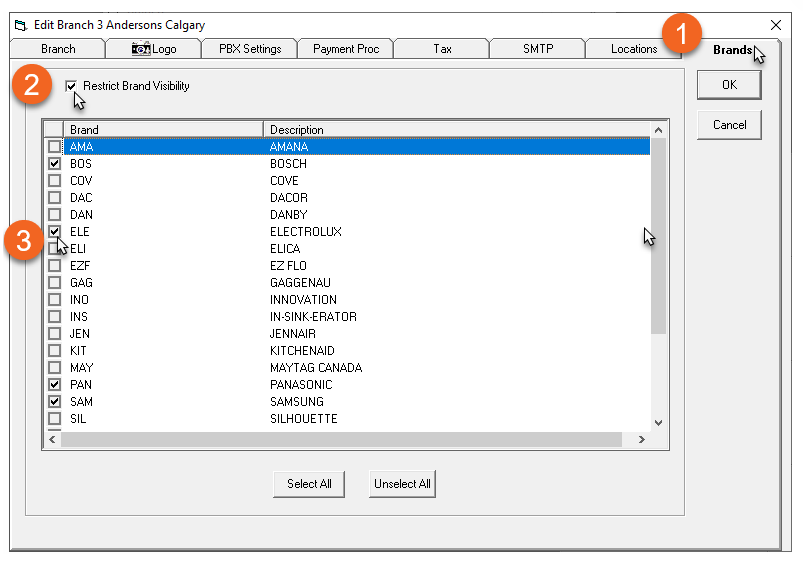Check the COV brand checkbox

tap(54, 180)
